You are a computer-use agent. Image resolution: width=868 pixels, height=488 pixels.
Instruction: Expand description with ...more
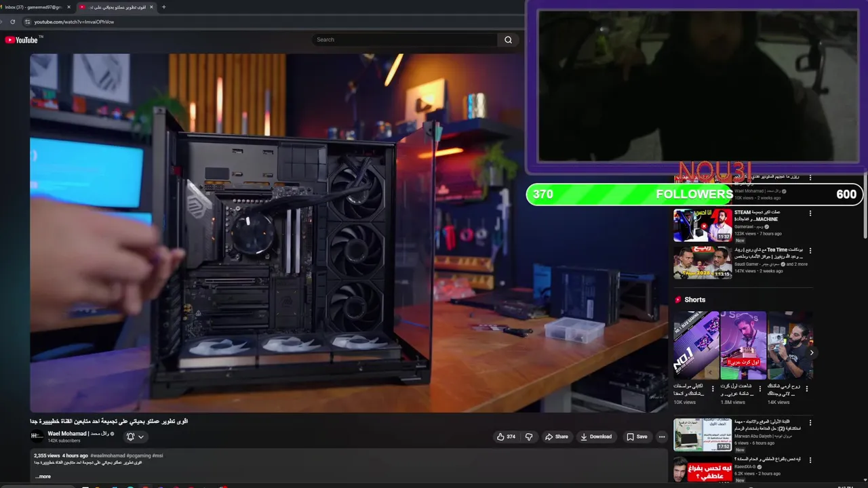click(42, 476)
